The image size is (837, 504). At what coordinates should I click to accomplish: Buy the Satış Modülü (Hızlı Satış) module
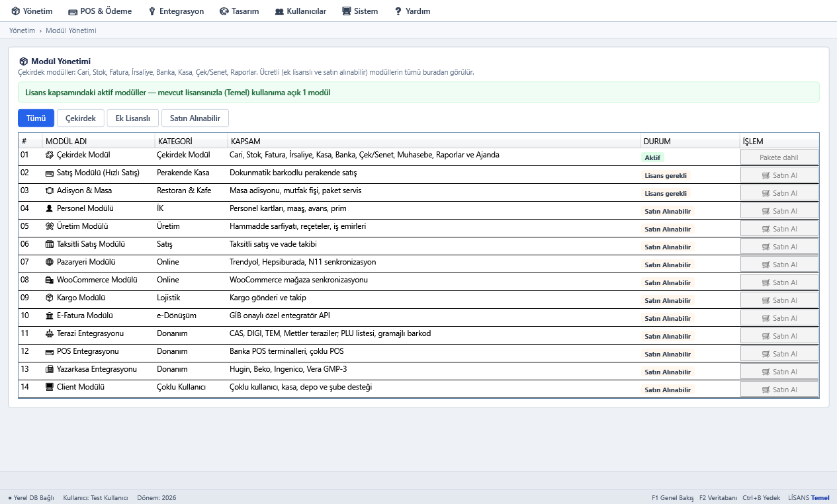[779, 175]
